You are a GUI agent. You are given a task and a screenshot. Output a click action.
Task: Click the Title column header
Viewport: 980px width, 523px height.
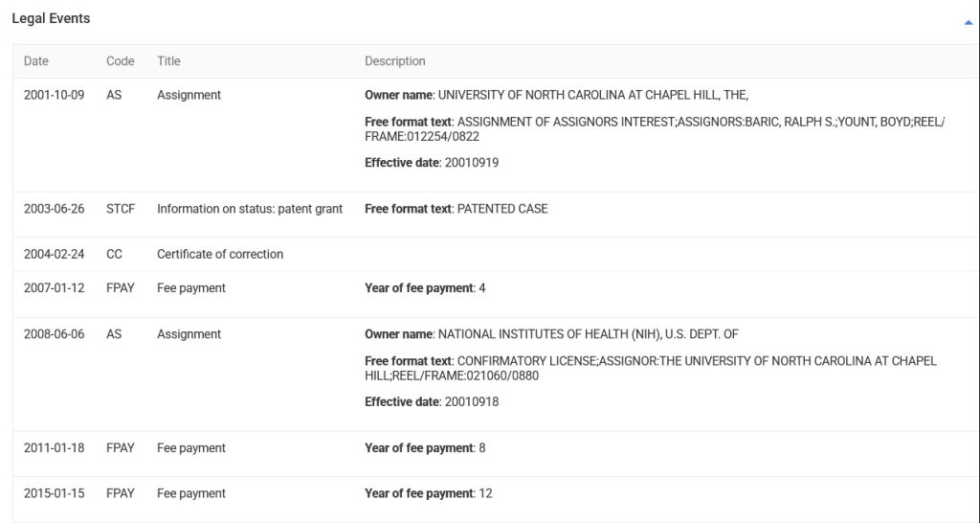point(168,61)
